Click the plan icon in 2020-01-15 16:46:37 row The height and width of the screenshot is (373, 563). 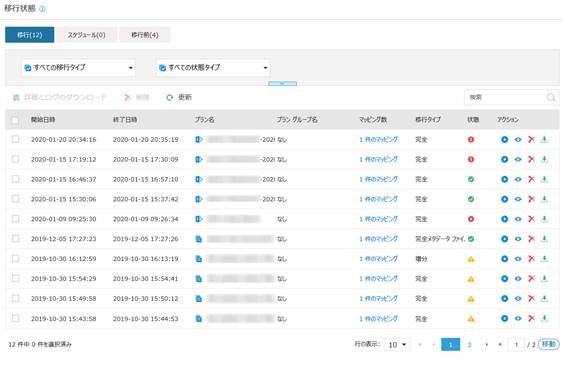click(199, 179)
